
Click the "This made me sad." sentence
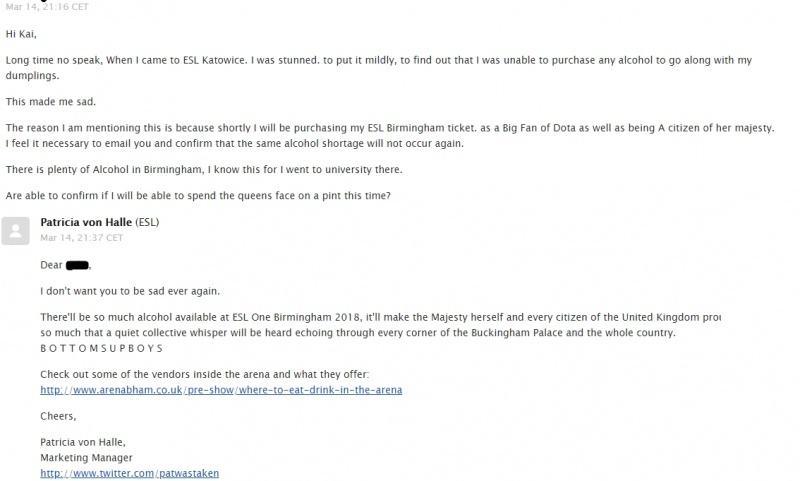coord(51,102)
